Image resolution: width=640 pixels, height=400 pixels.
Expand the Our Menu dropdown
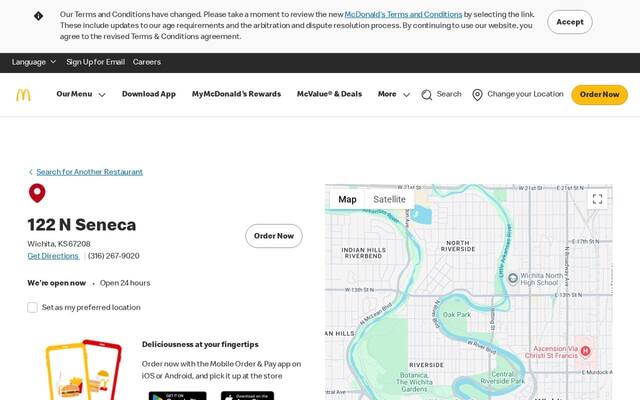[81, 94]
